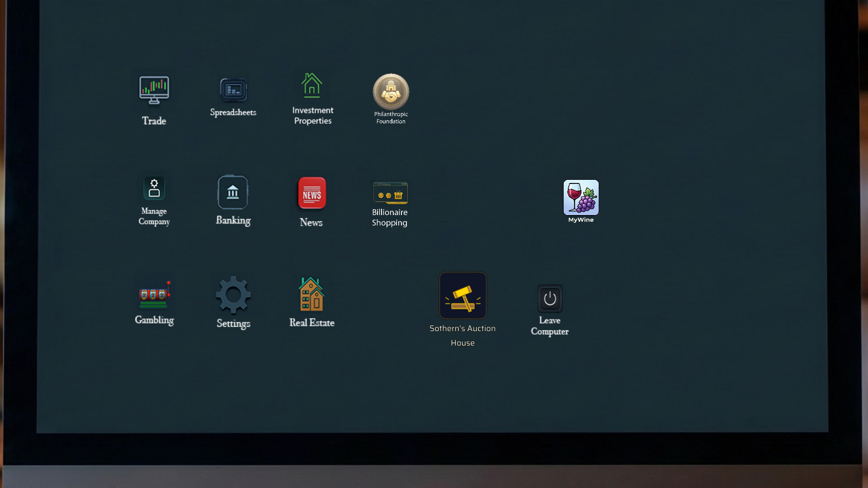This screenshot has width=868, height=488.
Task: Launch the Banking app icon
Action: click(x=233, y=192)
